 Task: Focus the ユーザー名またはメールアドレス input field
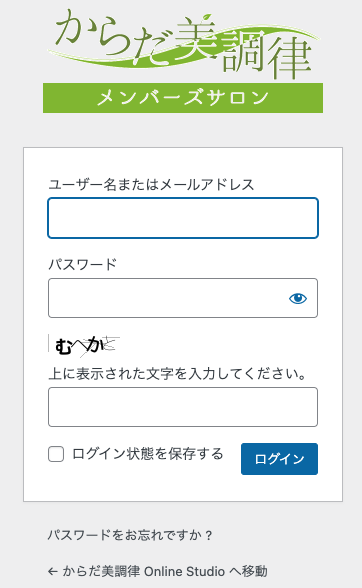[x=183, y=218]
